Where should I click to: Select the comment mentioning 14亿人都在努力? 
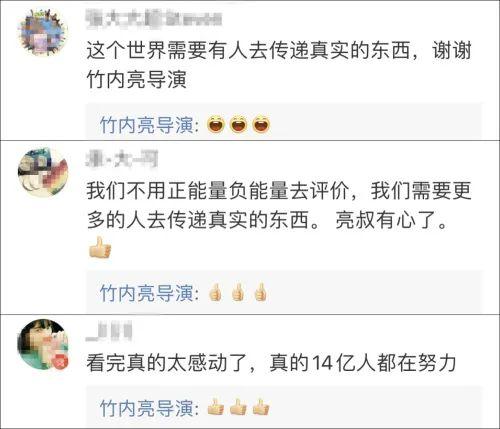point(271,363)
